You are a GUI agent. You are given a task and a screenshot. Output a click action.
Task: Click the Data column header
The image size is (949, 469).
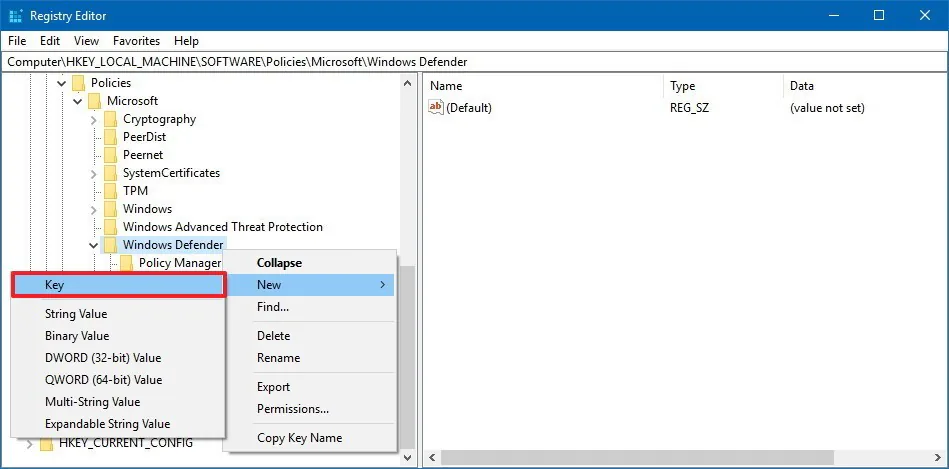[864, 86]
